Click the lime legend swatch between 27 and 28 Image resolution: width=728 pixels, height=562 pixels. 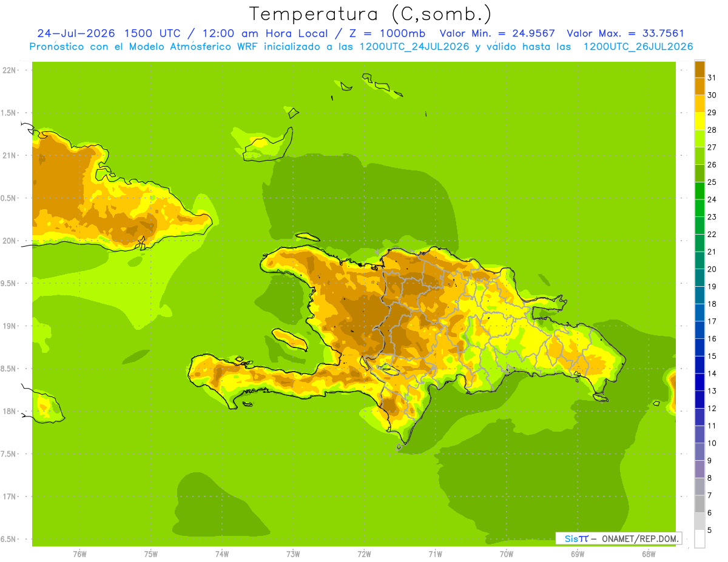[699, 138]
